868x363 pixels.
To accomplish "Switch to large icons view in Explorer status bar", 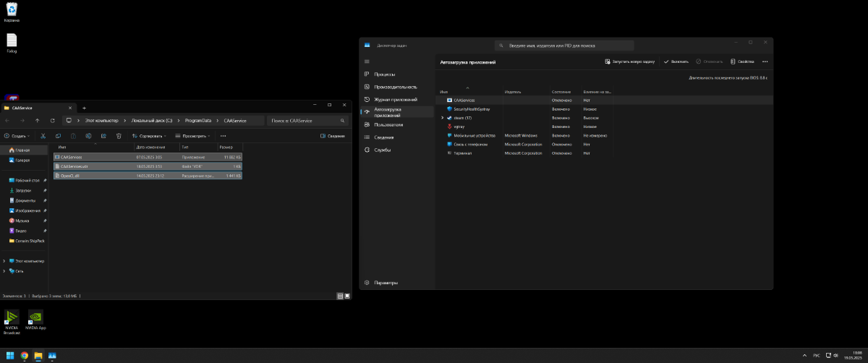I will (348, 296).
